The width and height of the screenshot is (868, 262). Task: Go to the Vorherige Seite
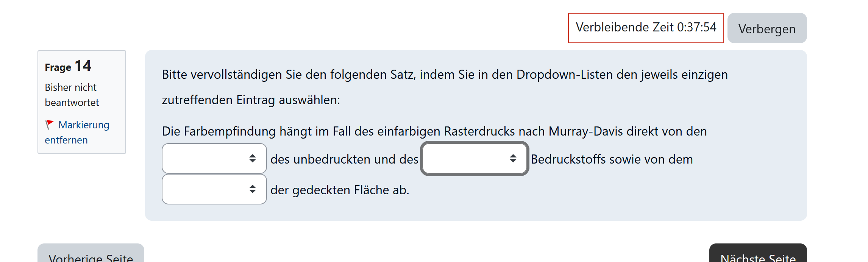91,256
